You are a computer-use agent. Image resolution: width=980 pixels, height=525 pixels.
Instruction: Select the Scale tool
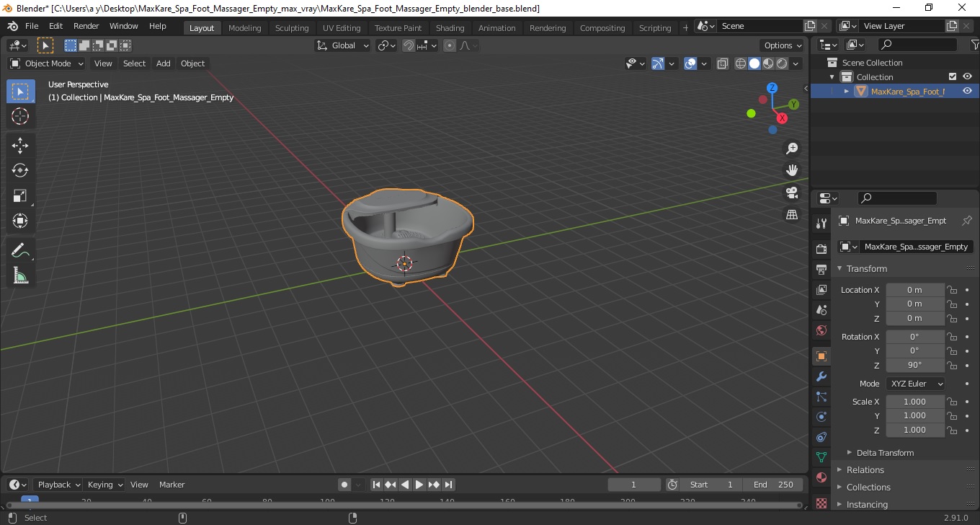pyautogui.click(x=20, y=195)
